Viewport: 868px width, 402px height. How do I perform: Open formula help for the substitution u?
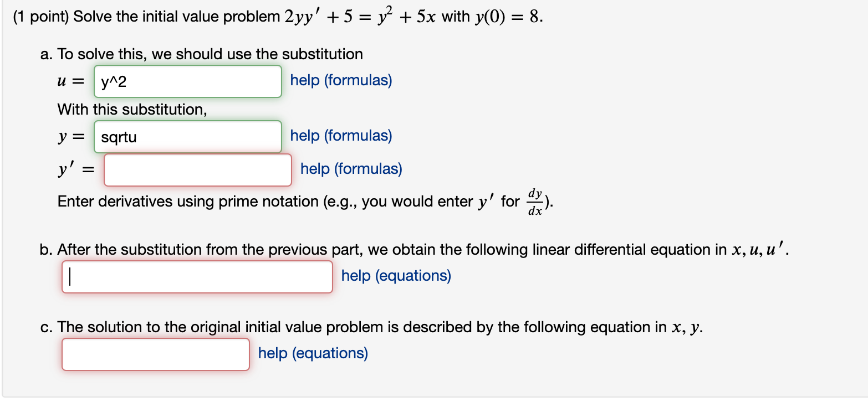(x=340, y=80)
